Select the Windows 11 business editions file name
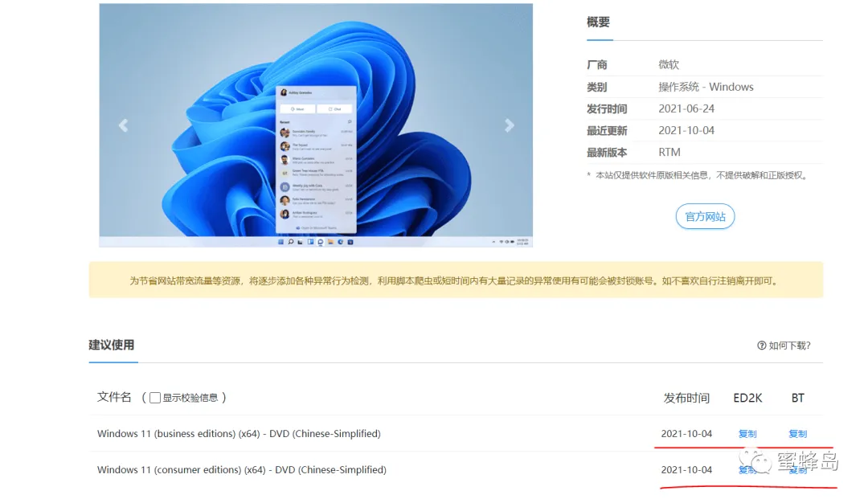The height and width of the screenshot is (499, 868). point(240,434)
